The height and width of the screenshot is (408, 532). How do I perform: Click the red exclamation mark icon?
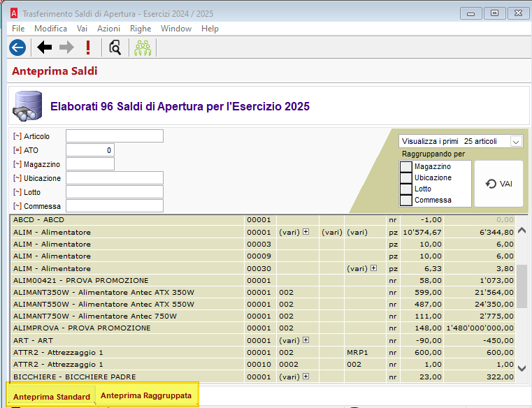coord(88,48)
